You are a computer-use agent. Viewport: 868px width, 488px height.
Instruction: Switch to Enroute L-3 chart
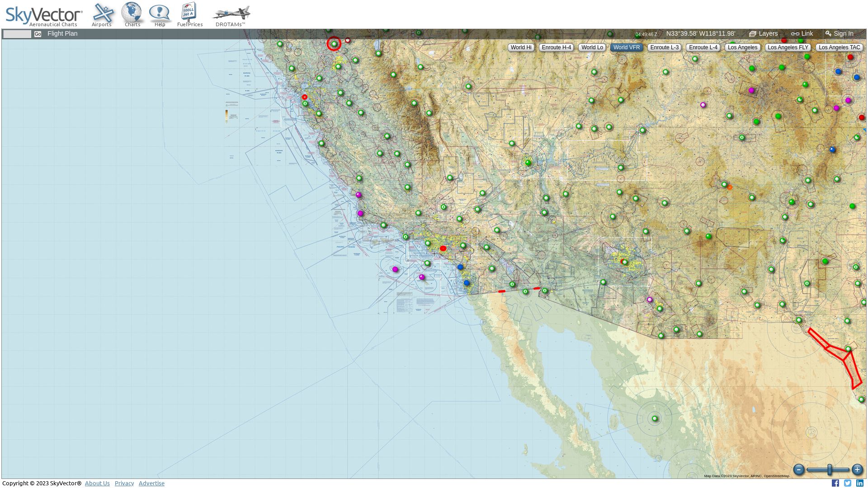(x=665, y=47)
